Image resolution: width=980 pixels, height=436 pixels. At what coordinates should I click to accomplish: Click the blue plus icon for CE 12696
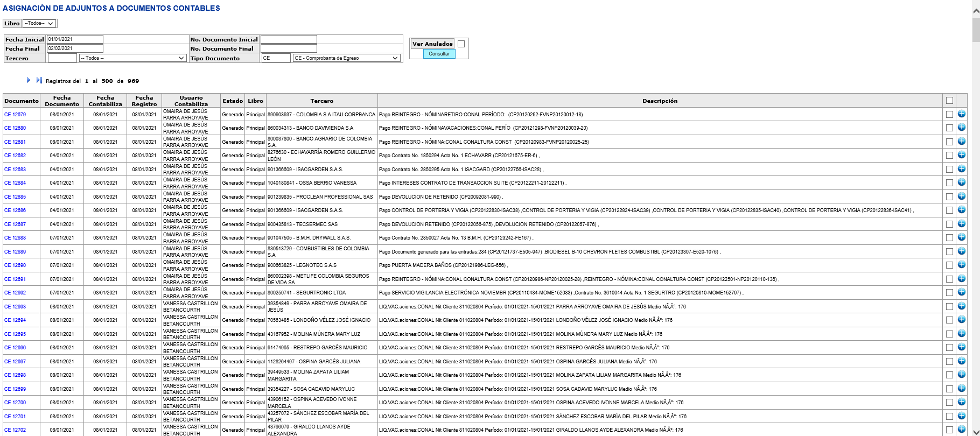[961, 347]
